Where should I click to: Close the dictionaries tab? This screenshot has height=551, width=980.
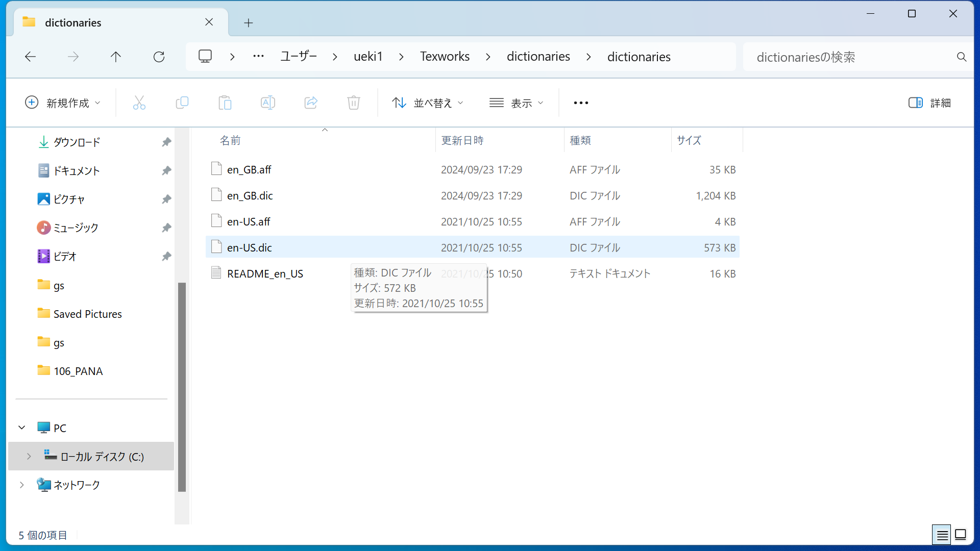pos(209,22)
